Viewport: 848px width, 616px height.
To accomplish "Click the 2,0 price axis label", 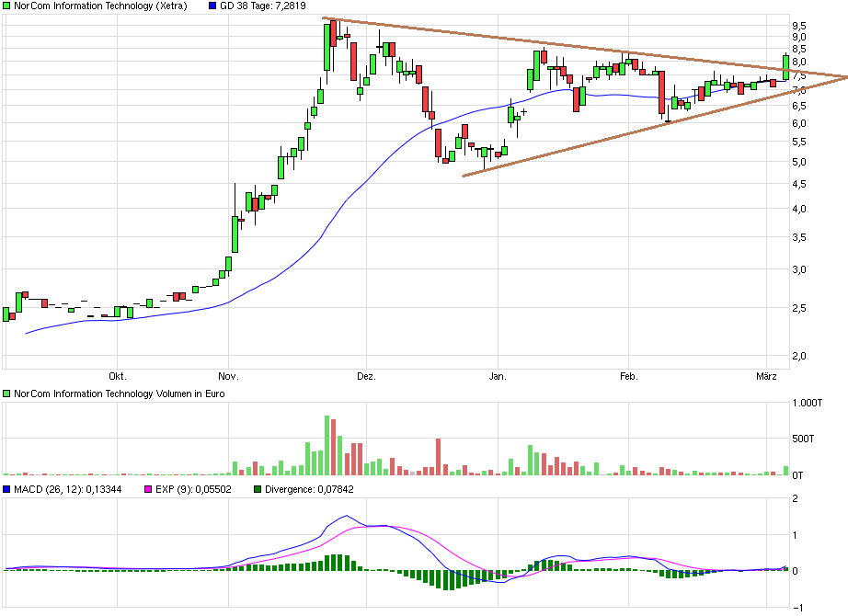I will click(799, 356).
